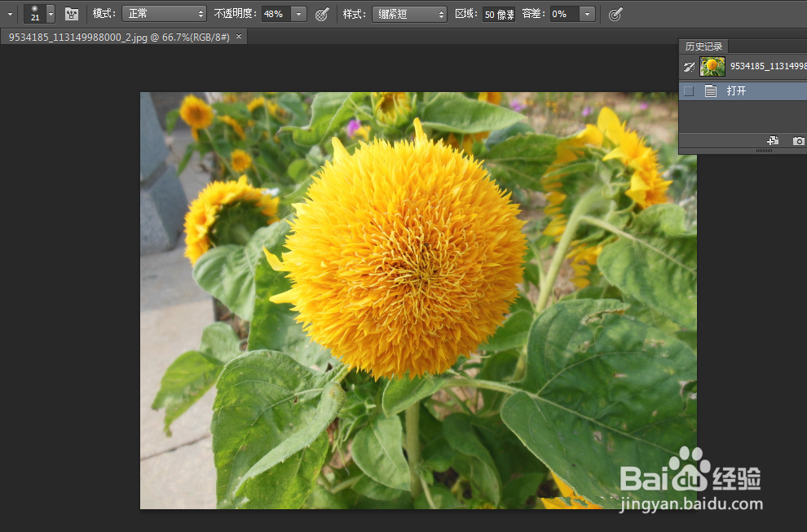The image size is (807, 532).
Task: Select the sunflower snapshot thumbnail in history
Action: pyautogui.click(x=712, y=66)
